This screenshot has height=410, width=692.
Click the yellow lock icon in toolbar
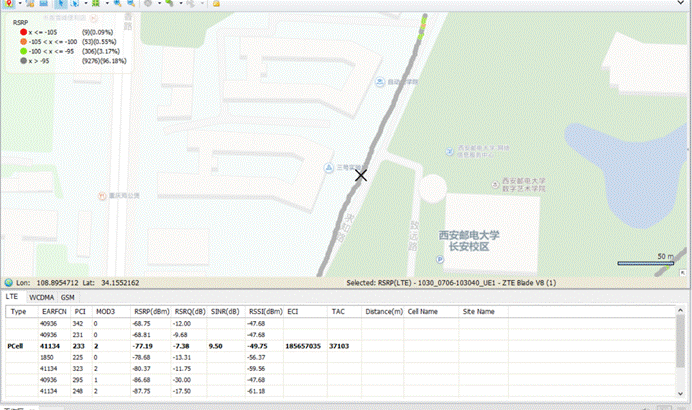pos(217,4)
